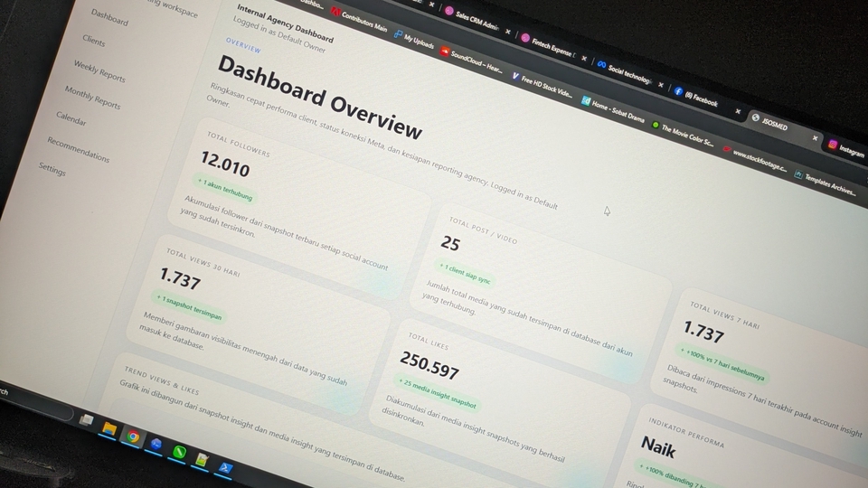Open the SoundCloud bookmark
Image resolution: width=868 pixels, height=488 pixels.
(x=471, y=61)
